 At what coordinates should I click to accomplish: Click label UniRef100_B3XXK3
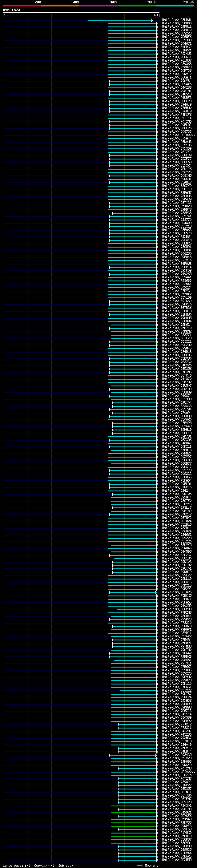pos(177,406)
